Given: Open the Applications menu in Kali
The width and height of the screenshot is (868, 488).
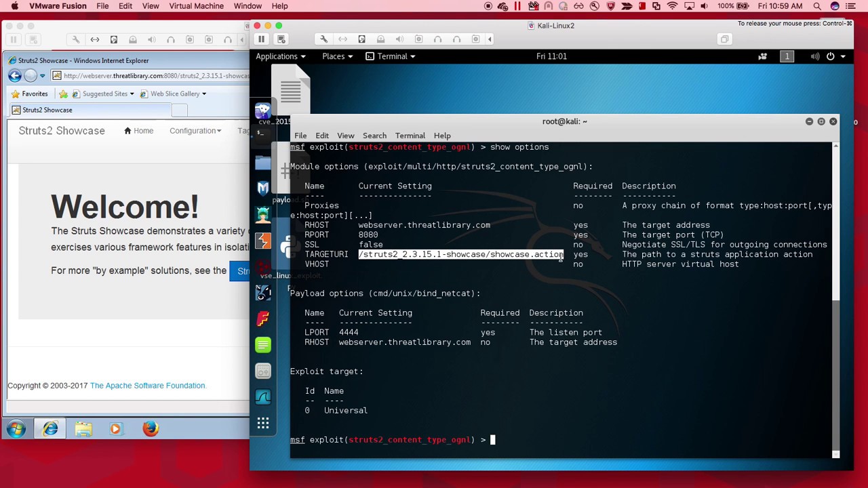Looking at the screenshot, I should coord(280,56).
